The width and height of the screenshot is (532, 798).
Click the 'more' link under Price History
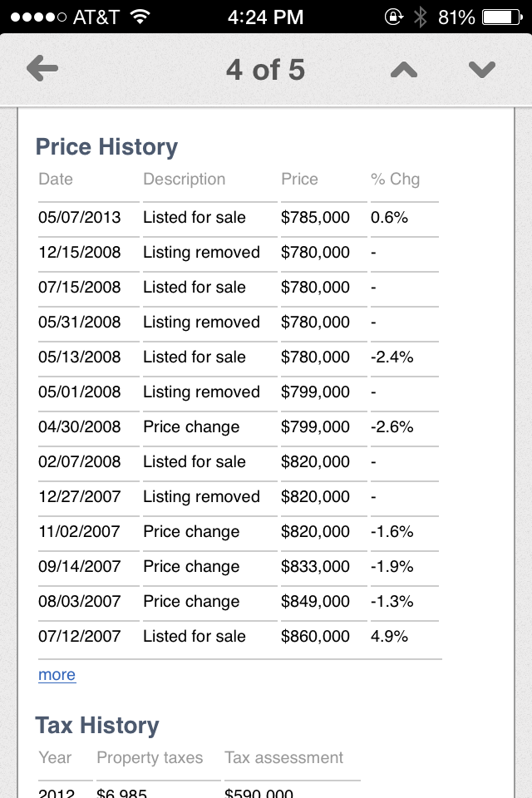pyautogui.click(x=57, y=674)
